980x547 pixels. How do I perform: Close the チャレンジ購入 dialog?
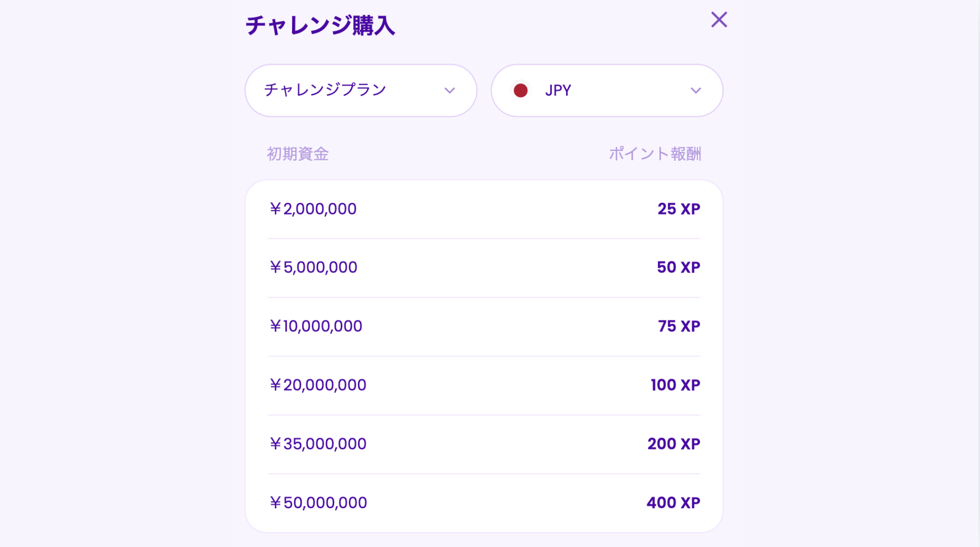tap(719, 20)
